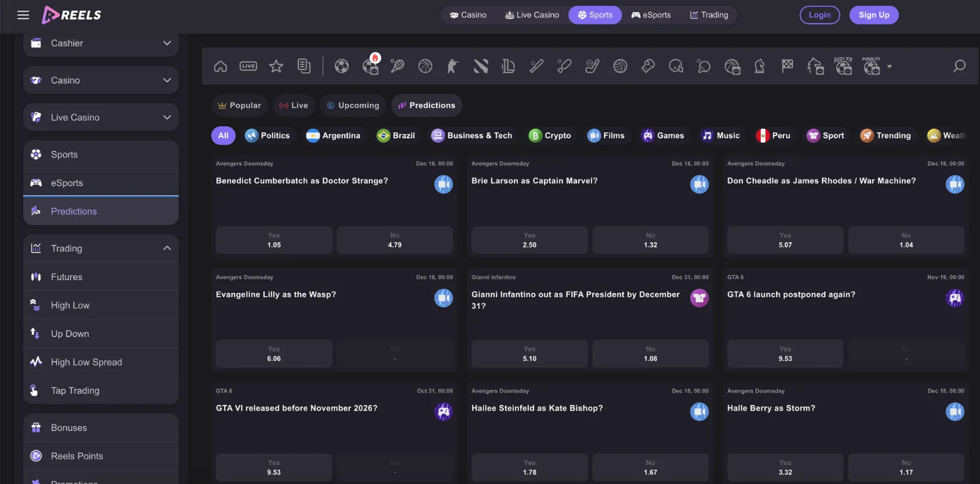Screen dimensions: 980x484
Task: Switch to eSports in top navigation
Action: tap(651, 15)
